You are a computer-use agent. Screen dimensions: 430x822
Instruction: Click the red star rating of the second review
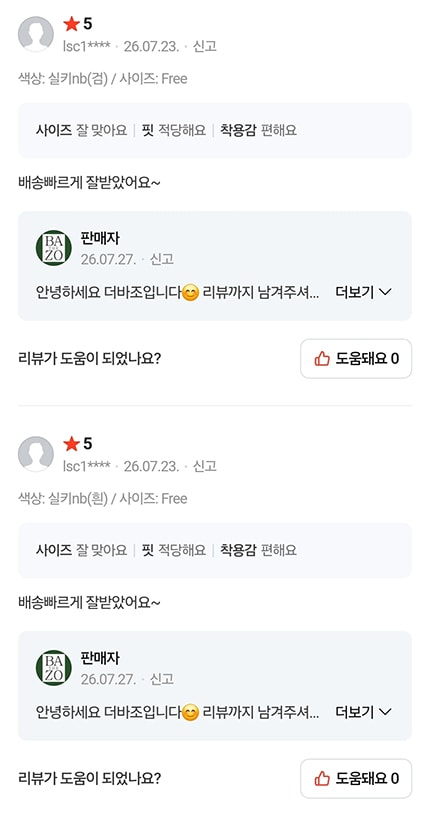click(71, 444)
